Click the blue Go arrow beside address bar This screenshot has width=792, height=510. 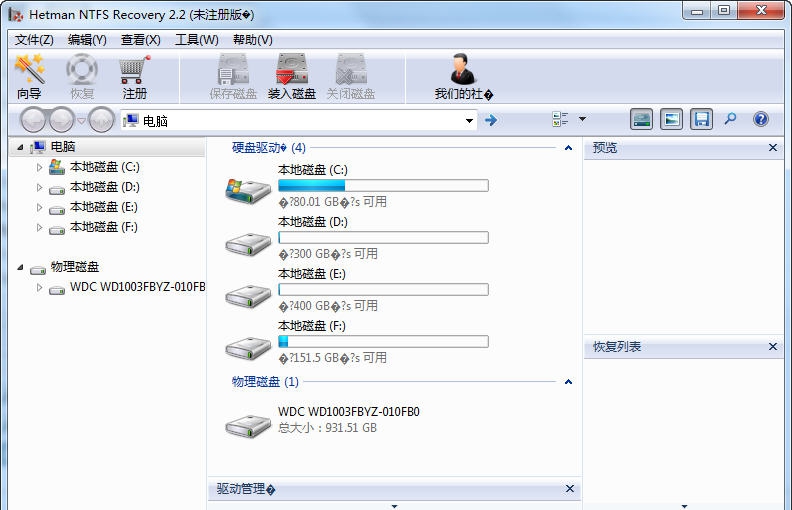tap(490, 120)
